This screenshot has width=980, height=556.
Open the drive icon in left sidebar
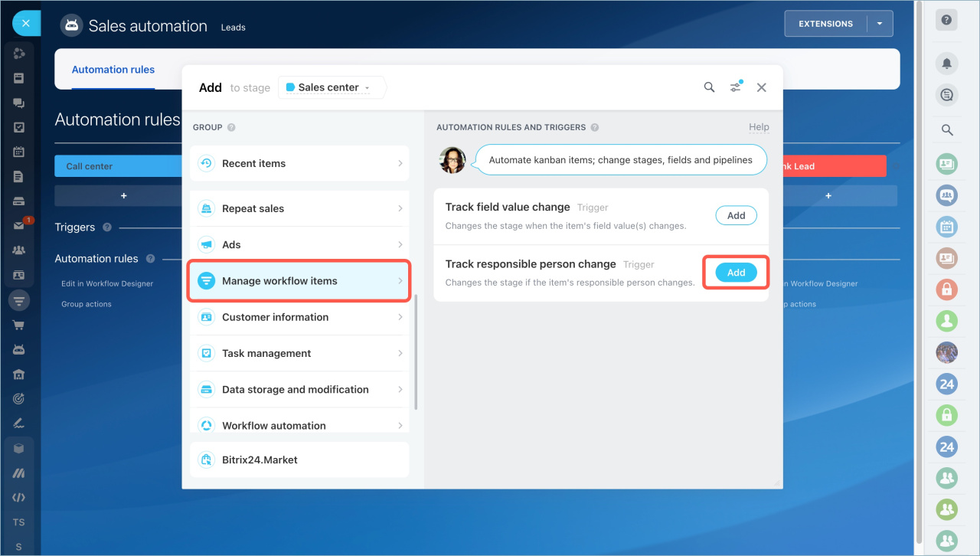19,201
